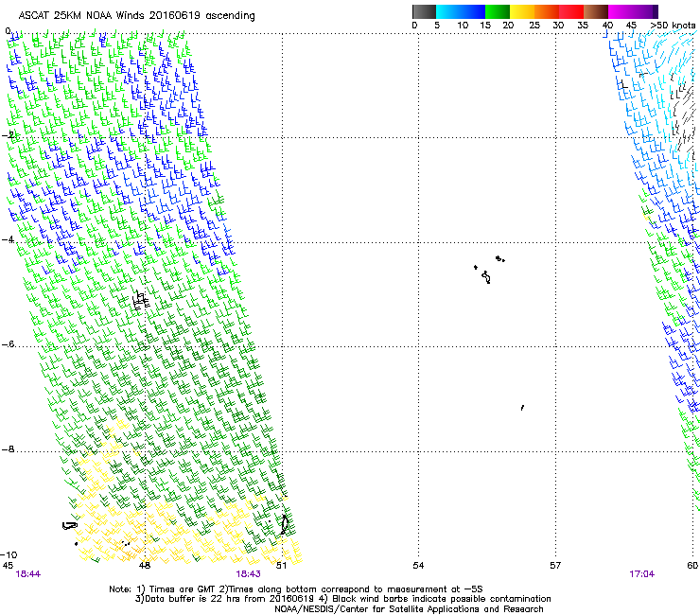Choose the magenta 40-45 knots color segment
The width and height of the screenshot is (700, 615).
click(621, 11)
